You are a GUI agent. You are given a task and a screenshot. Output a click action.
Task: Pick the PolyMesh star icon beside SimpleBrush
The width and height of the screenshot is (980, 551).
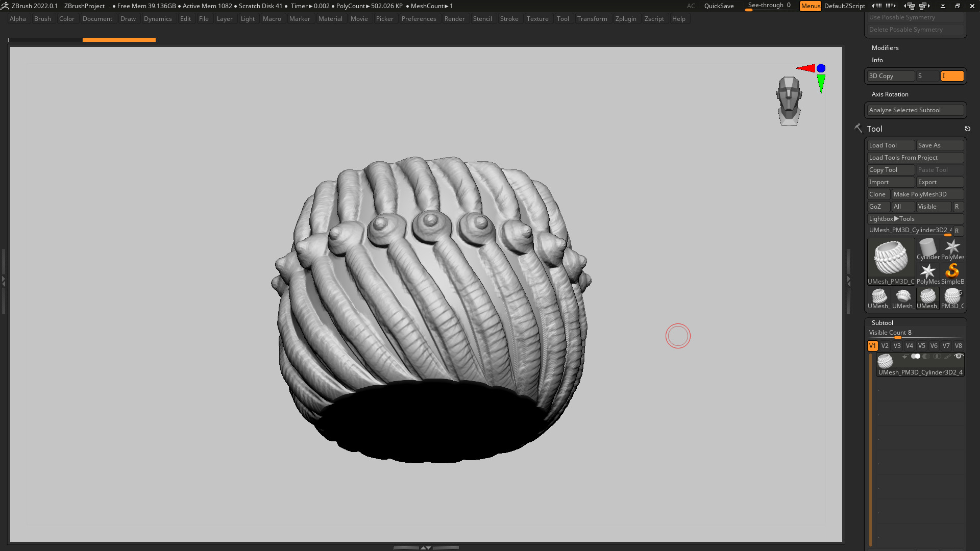click(x=927, y=273)
